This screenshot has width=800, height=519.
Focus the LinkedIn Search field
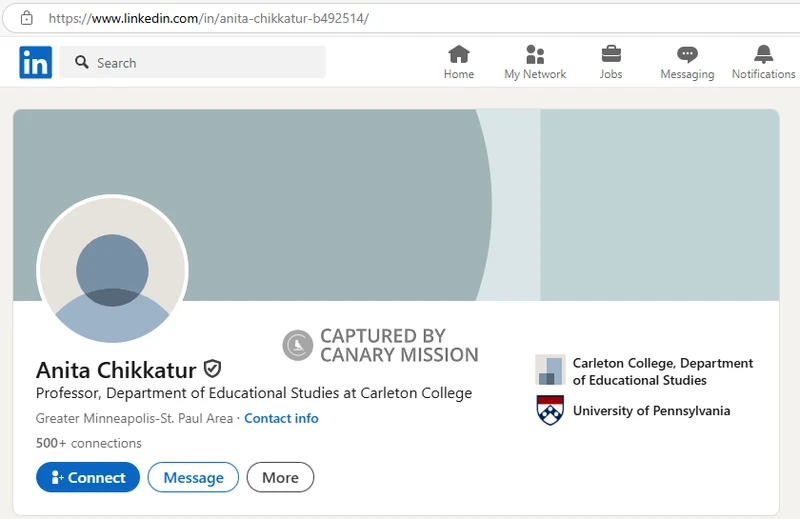(x=192, y=62)
